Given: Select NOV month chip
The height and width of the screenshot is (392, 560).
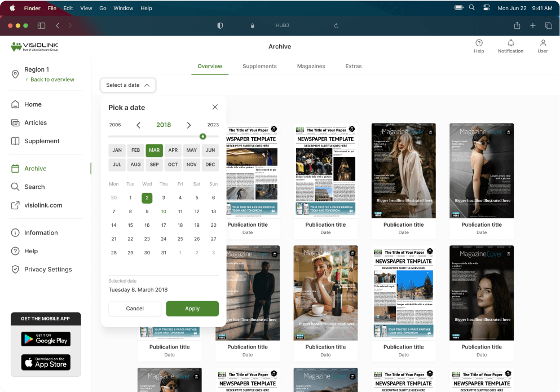Looking at the screenshot, I should 191,165.
